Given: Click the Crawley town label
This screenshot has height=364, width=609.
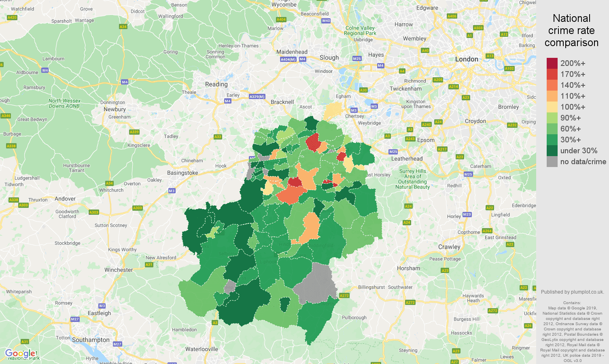Looking at the screenshot, I should [x=449, y=247].
